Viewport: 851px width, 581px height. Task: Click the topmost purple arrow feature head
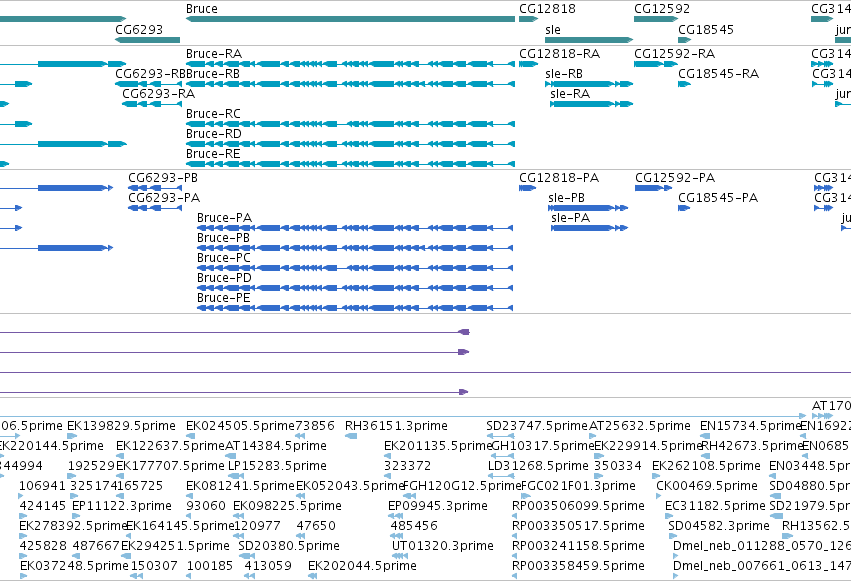point(464,332)
